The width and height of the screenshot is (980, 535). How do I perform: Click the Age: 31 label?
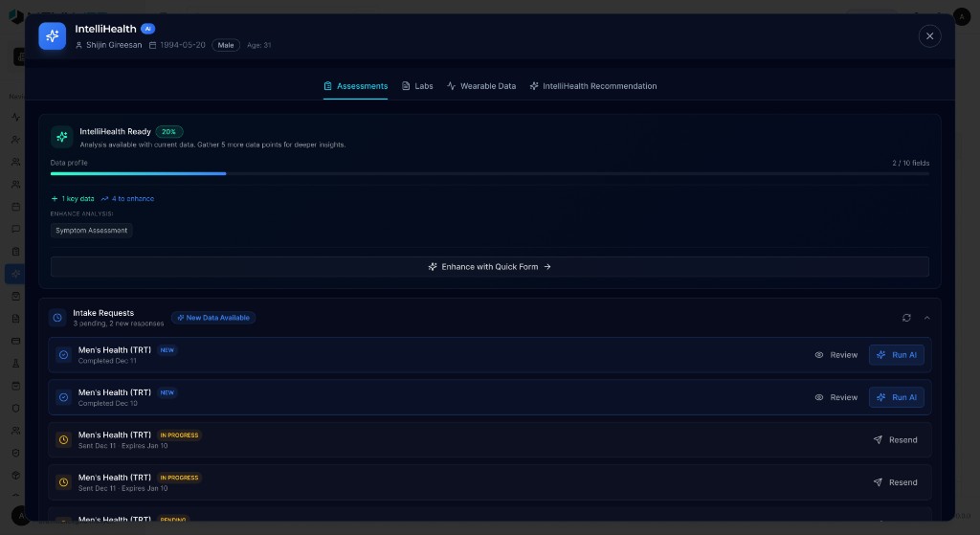pos(258,45)
